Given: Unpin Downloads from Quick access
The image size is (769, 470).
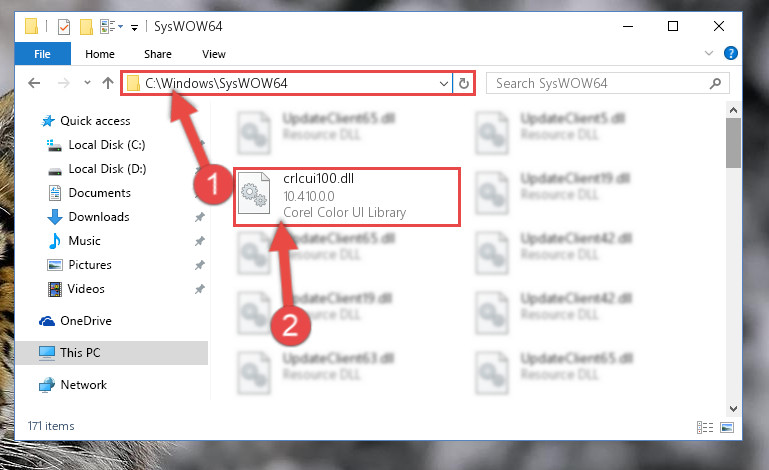Looking at the screenshot, I should pyautogui.click(x=200, y=217).
